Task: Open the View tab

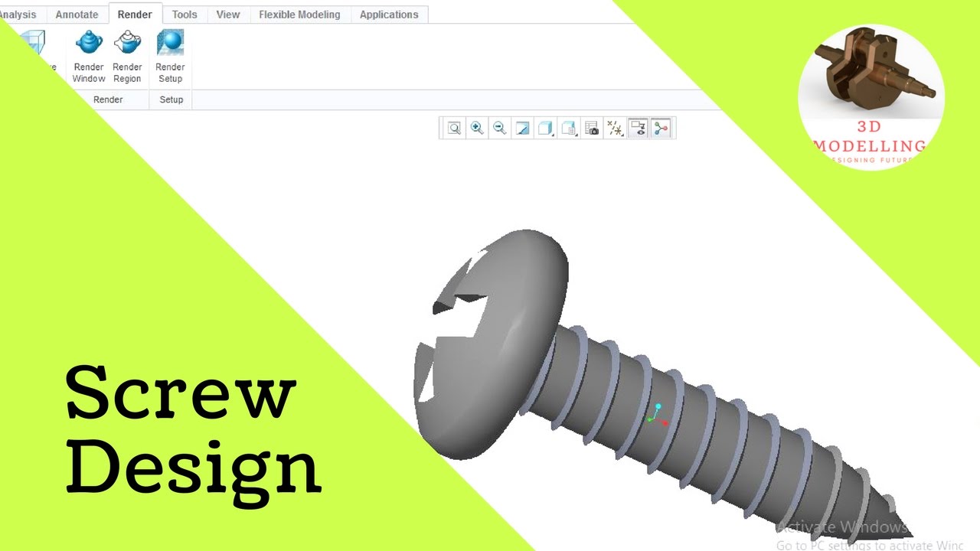Action: point(228,15)
